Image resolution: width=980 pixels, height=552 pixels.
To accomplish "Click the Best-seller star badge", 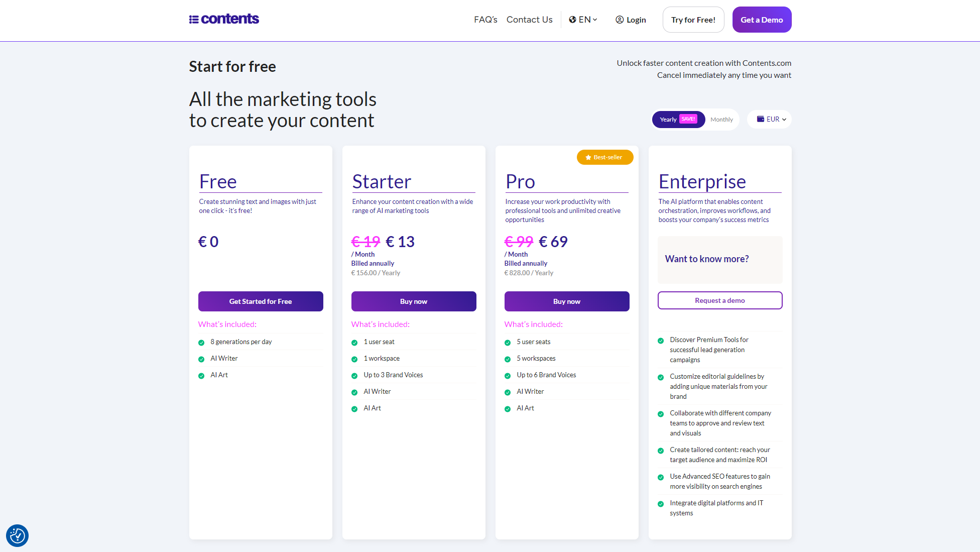I will point(605,157).
